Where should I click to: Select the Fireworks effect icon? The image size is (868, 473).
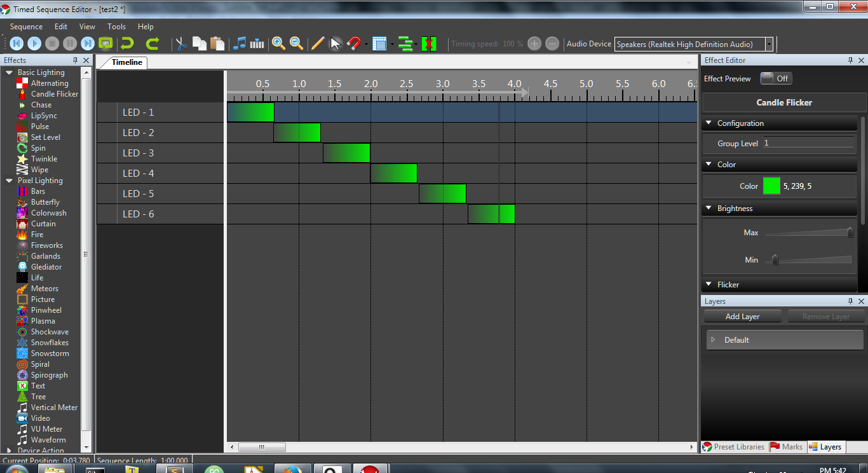click(22, 245)
